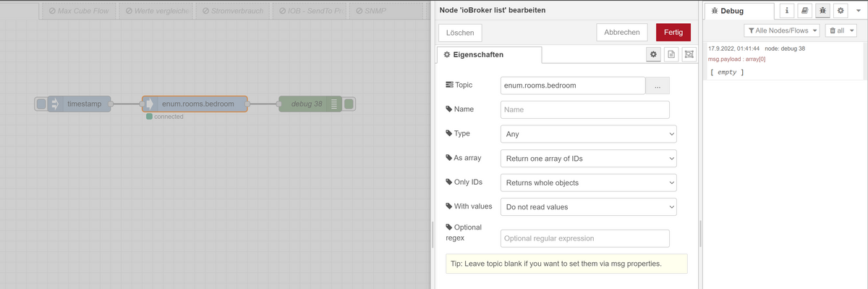Image resolution: width=868 pixels, height=289 pixels.
Task: Trigger the timestamp inject node button
Action: click(41, 104)
